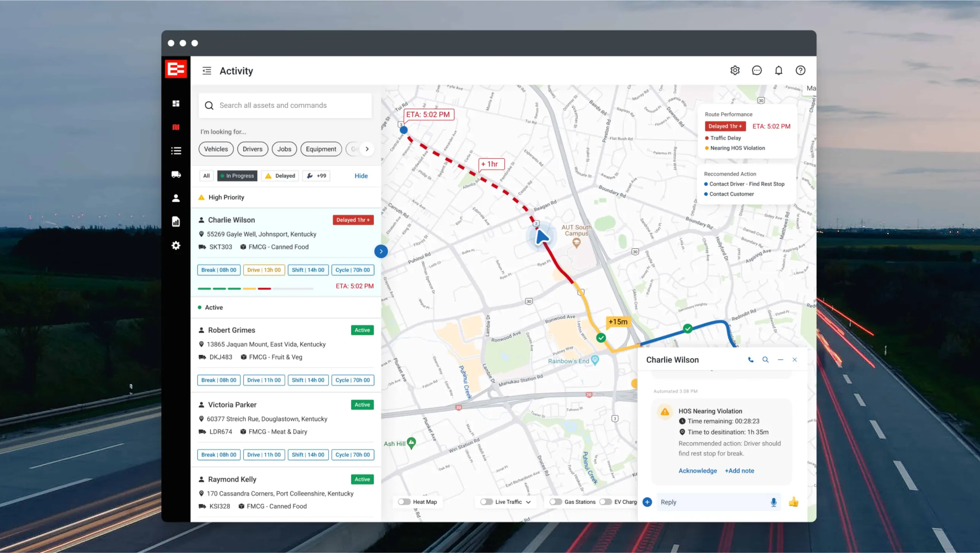Open the person drivers icon in sidebar
Image resolution: width=980 pixels, height=553 pixels.
pos(176,198)
